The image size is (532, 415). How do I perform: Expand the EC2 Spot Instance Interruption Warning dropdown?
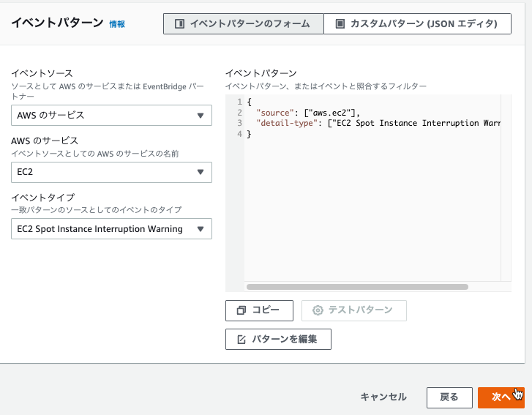[x=111, y=228]
